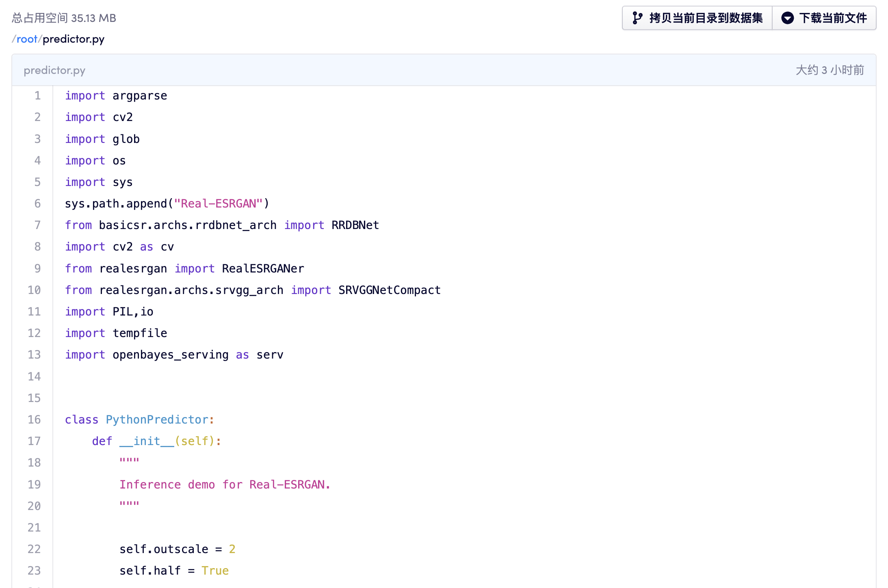The height and width of the screenshot is (588, 888).
Task: Click the 总占用空间 35.13 MB text
Action: click(64, 18)
